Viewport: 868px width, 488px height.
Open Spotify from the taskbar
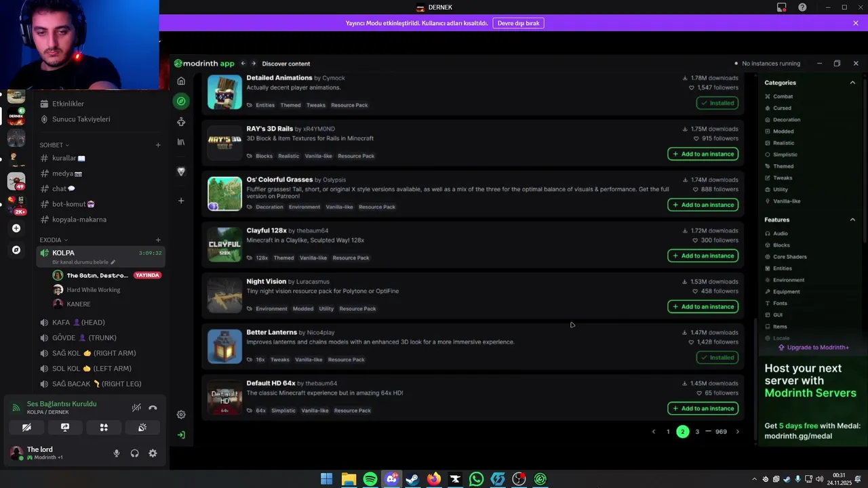coord(370,479)
